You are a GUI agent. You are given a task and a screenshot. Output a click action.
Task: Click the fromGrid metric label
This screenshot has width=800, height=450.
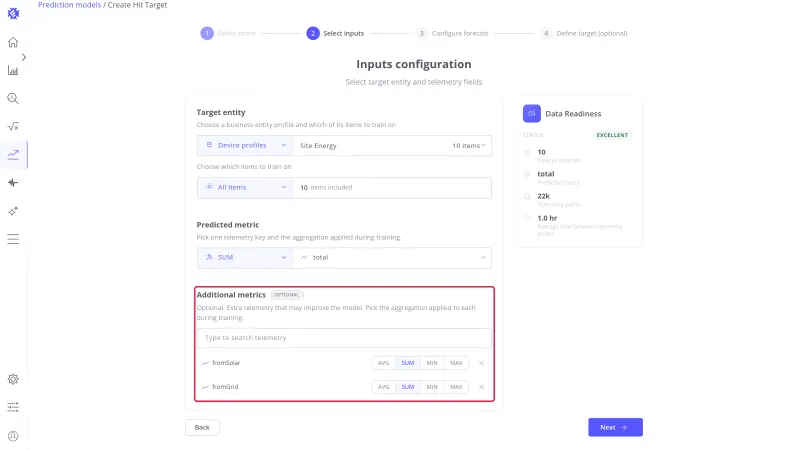(225, 387)
